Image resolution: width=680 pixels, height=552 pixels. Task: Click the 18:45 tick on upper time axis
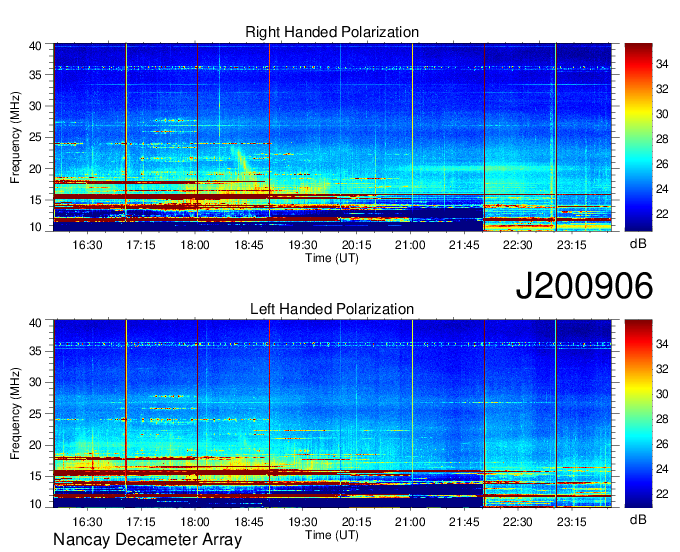(249, 245)
